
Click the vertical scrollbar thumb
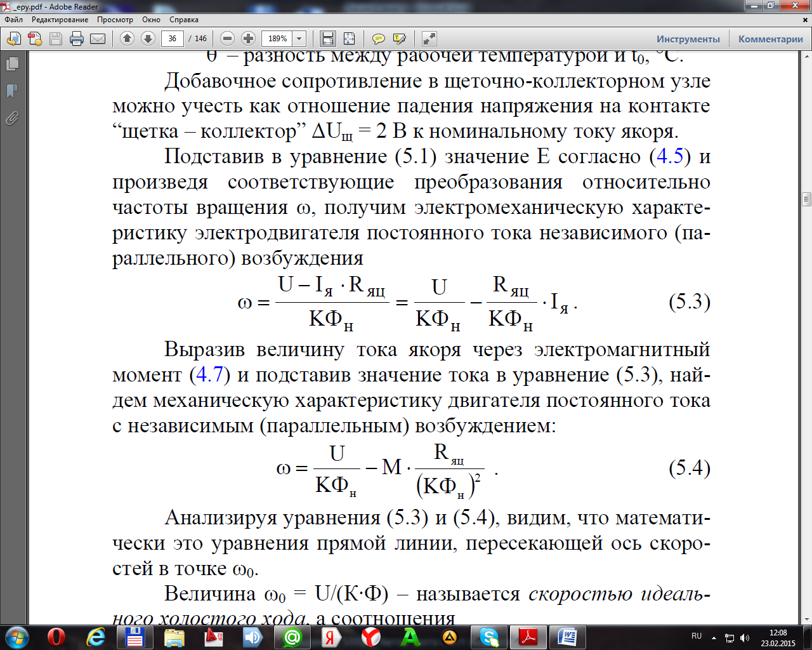point(806,199)
